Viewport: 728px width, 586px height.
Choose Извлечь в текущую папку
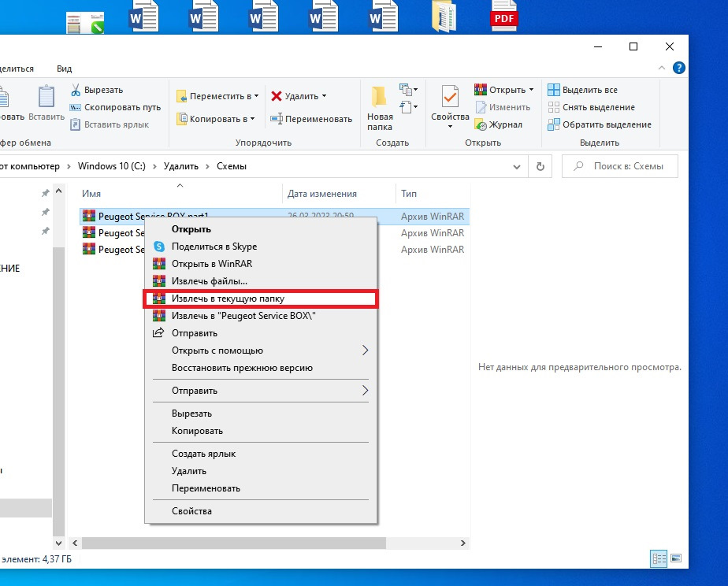click(x=261, y=299)
